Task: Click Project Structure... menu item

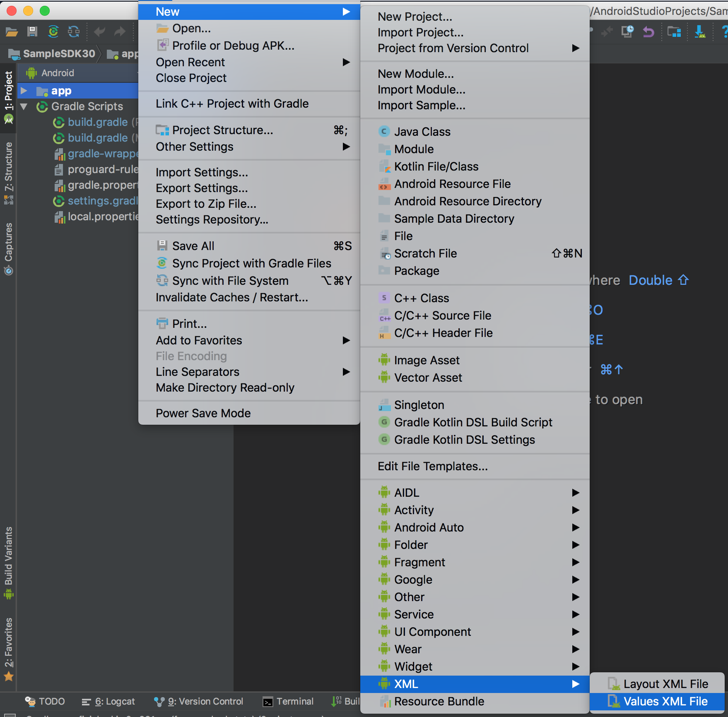Action: (x=249, y=130)
